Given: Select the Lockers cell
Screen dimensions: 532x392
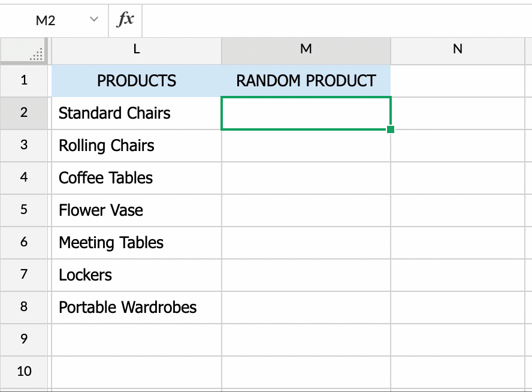Looking at the screenshot, I should point(135,275).
